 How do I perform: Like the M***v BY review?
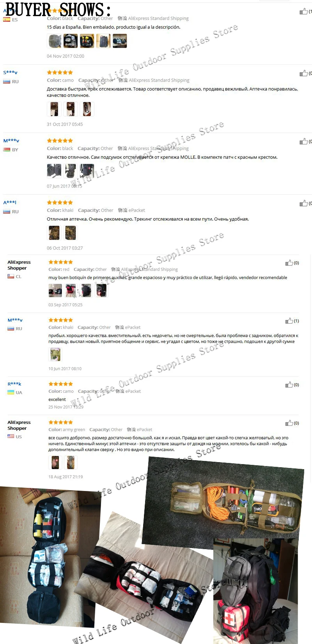(x=303, y=141)
